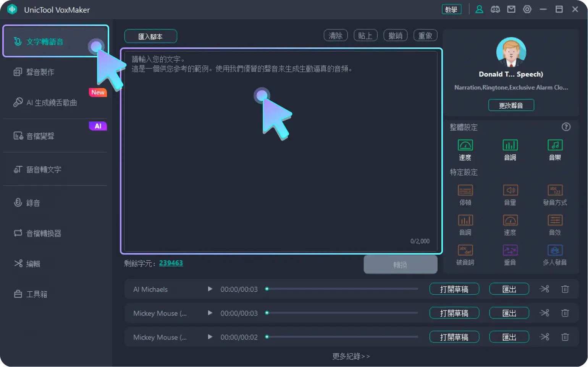Export 匯出 the AI Michaels record
The width and height of the screenshot is (588, 367).
click(509, 289)
